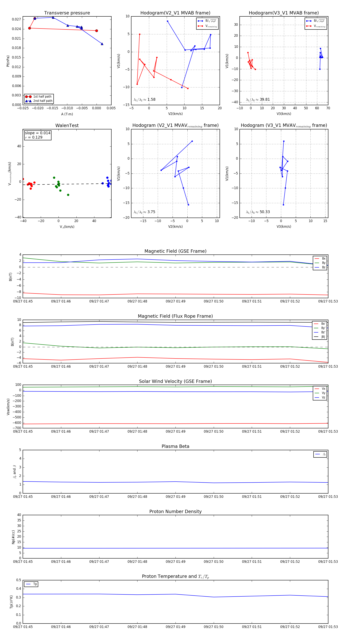Click the 'Bx' legend entry in GSE plot
Viewport: 351px width, 644px height.
click(x=320, y=259)
